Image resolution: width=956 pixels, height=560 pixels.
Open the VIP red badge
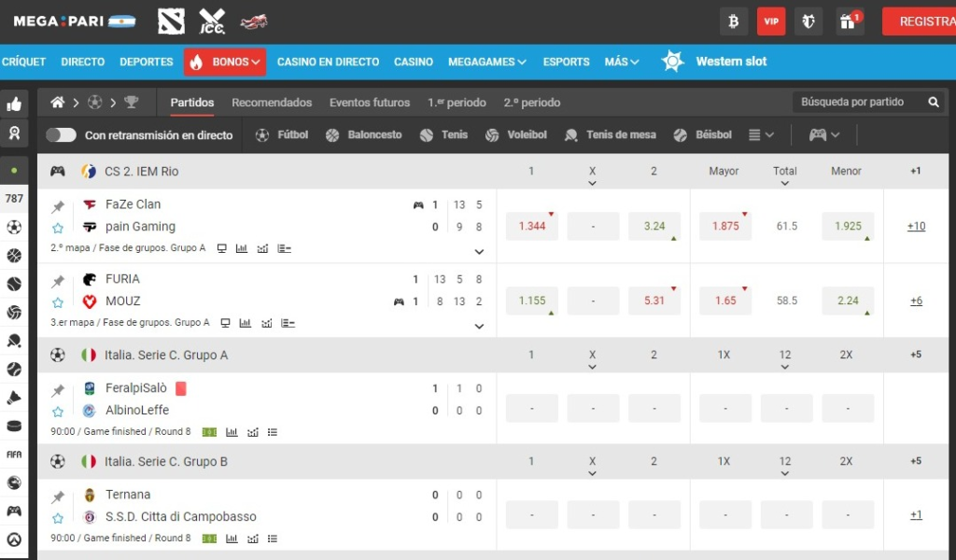pos(771,22)
